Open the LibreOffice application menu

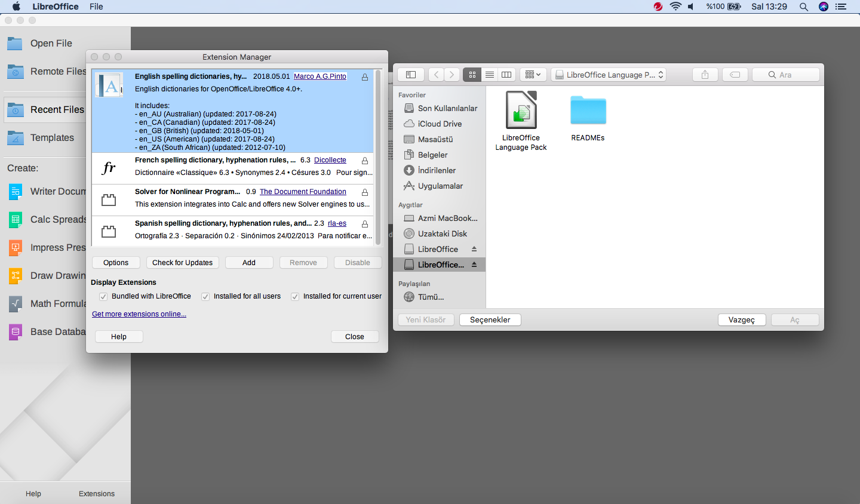click(x=55, y=7)
